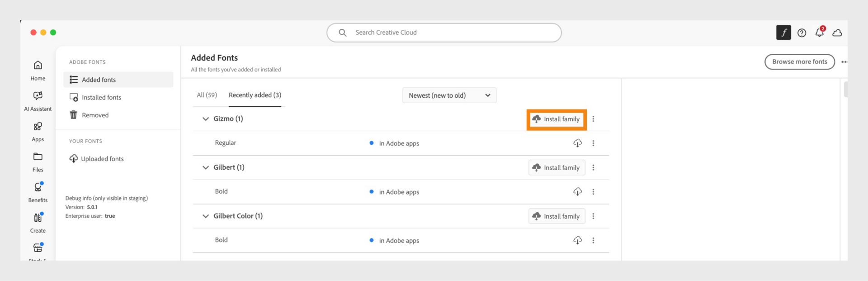Open the Create section
This screenshot has height=281, width=868.
pyautogui.click(x=38, y=223)
